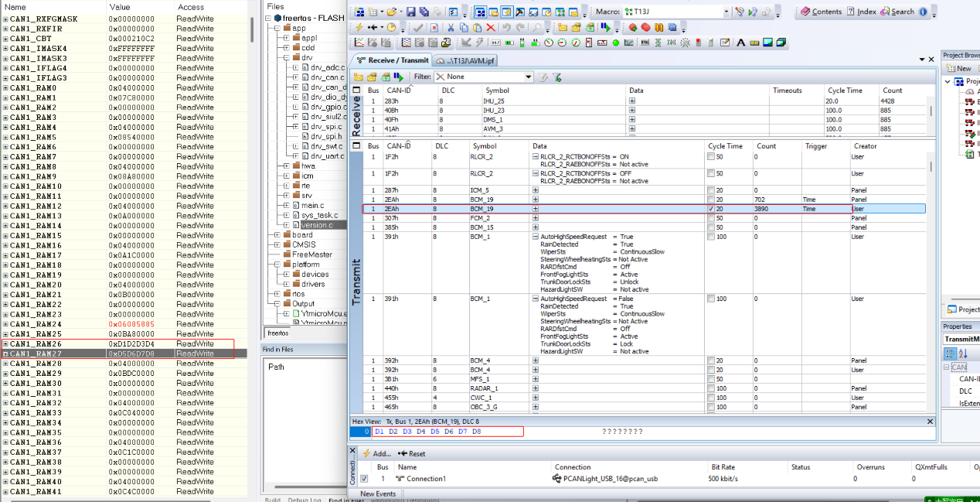980x502 pixels.
Task: Click the Save icon in top toolbar
Action: [x=410, y=12]
